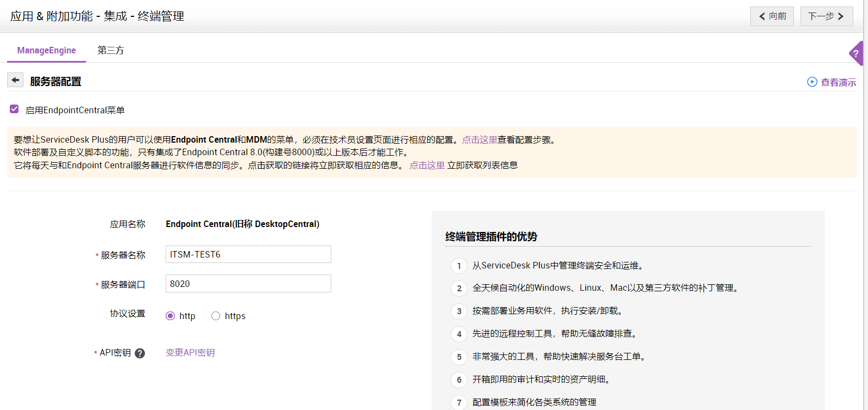This screenshot has width=868, height=410.
Task: Click the text 开箱即用的审计和实时的资产明细
Action: (x=541, y=380)
